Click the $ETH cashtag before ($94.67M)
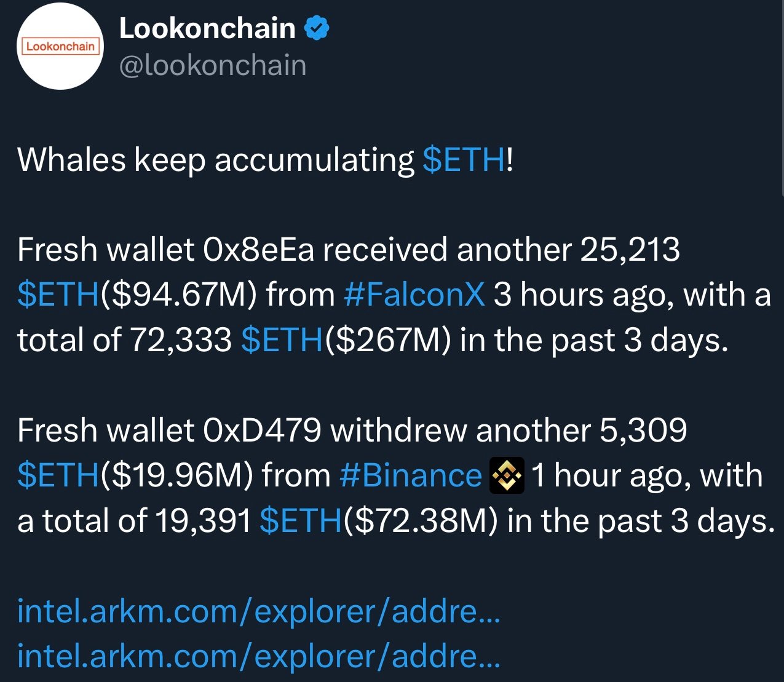This screenshot has height=682, width=784. coord(58,295)
